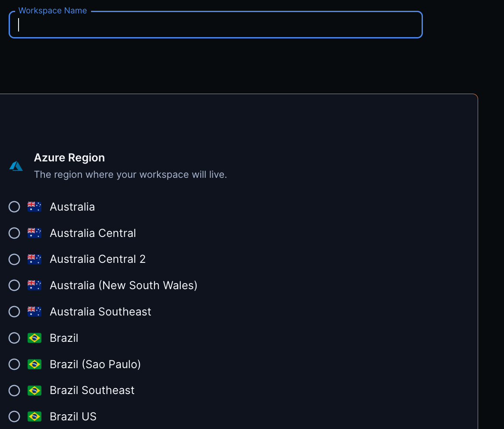Click the Brazil US flag icon
Image resolution: width=504 pixels, height=429 pixels.
[34, 416]
